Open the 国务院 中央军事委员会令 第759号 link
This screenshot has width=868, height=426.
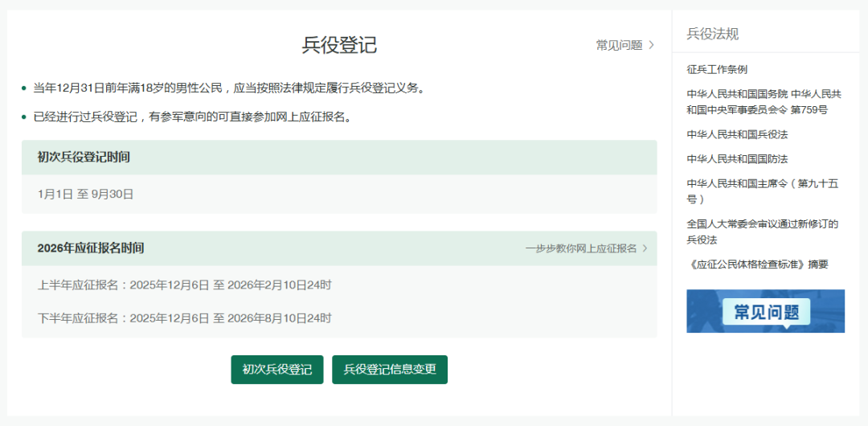click(762, 102)
